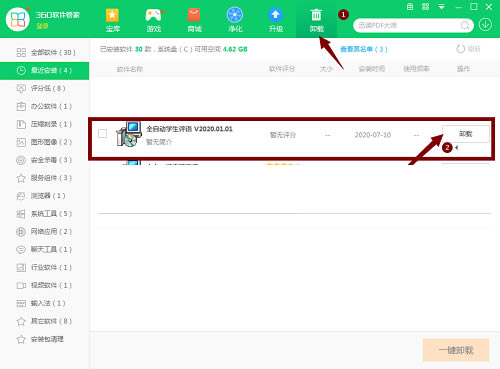Open the 宝库 star icon
The height and width of the screenshot is (369, 500).
pyautogui.click(x=112, y=15)
